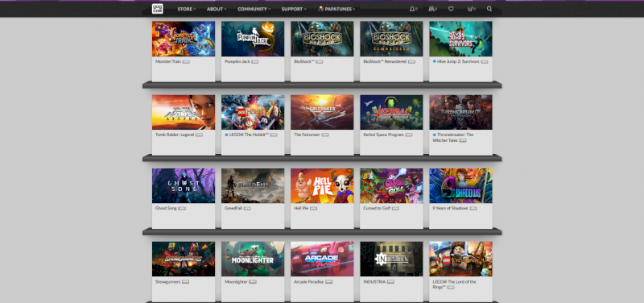The image size is (644, 303).
Task: Open the LEGO The Hobbit cover image
Action: pos(253,112)
